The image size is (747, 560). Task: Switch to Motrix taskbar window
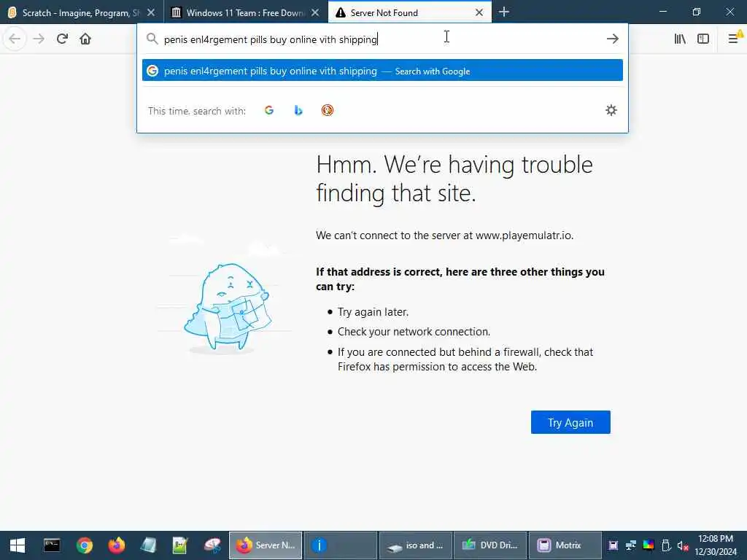click(x=565, y=545)
